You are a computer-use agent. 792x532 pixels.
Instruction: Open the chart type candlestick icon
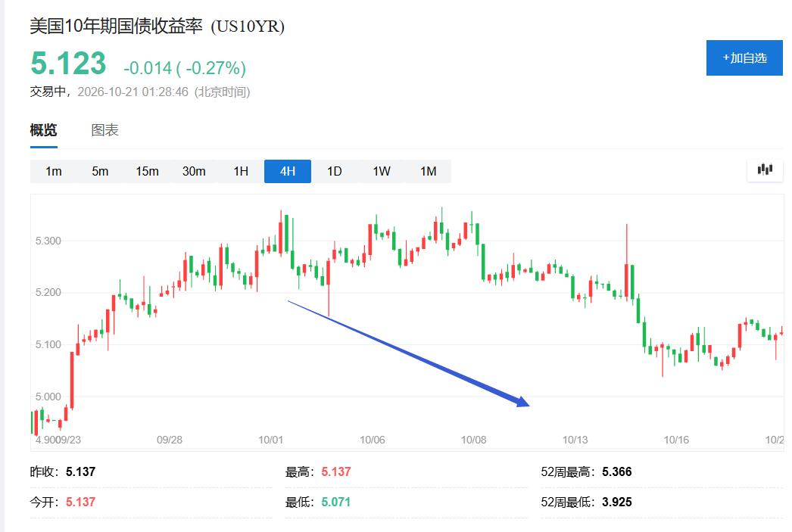click(765, 170)
